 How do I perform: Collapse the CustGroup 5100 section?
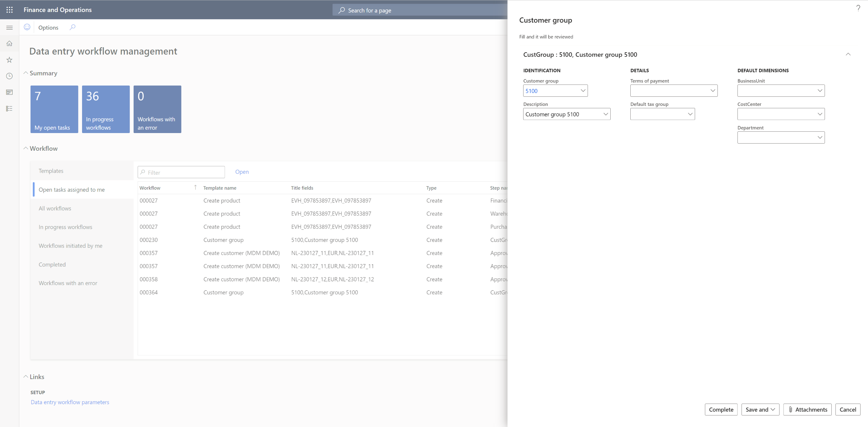pos(848,54)
